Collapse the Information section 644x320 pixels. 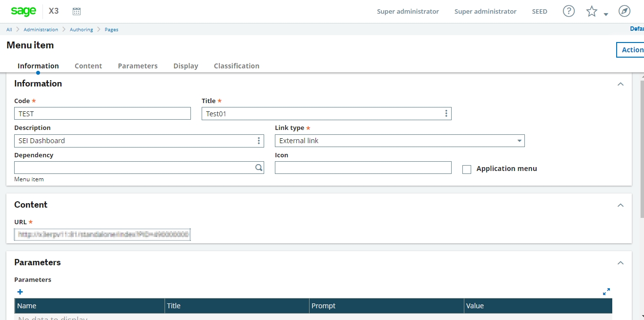point(621,84)
